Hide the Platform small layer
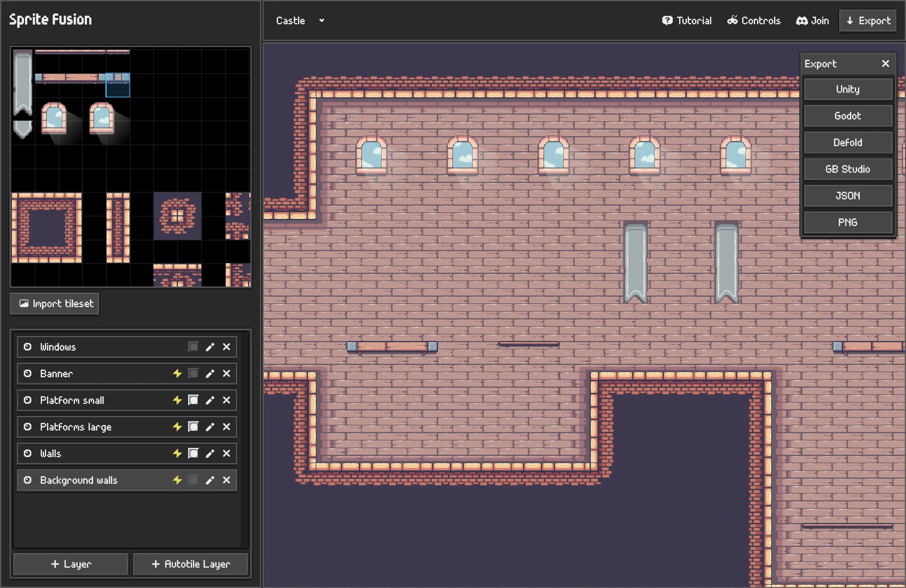This screenshot has height=588, width=906. coord(27,400)
